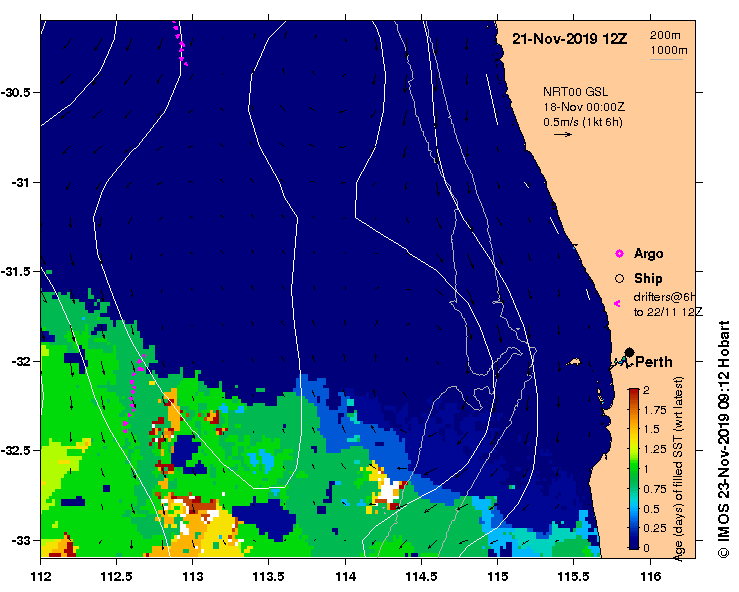Click the color bar value 0.25

point(655,528)
